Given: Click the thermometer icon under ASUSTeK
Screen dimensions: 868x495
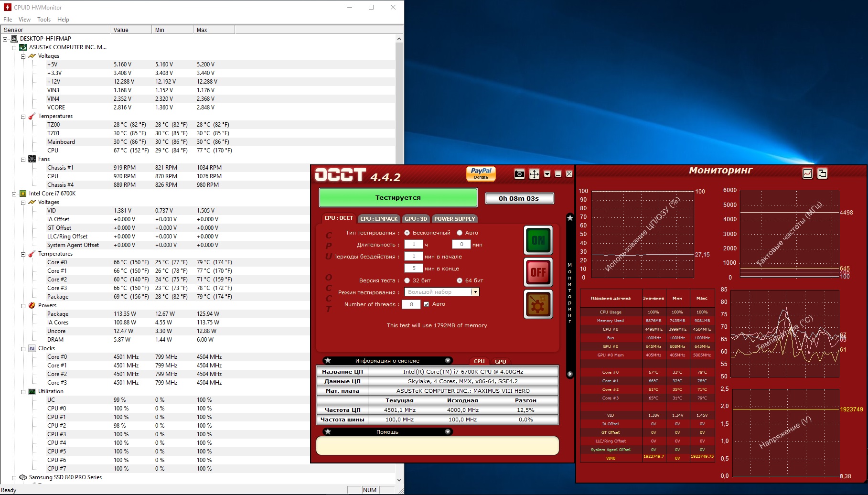Looking at the screenshot, I should [32, 116].
